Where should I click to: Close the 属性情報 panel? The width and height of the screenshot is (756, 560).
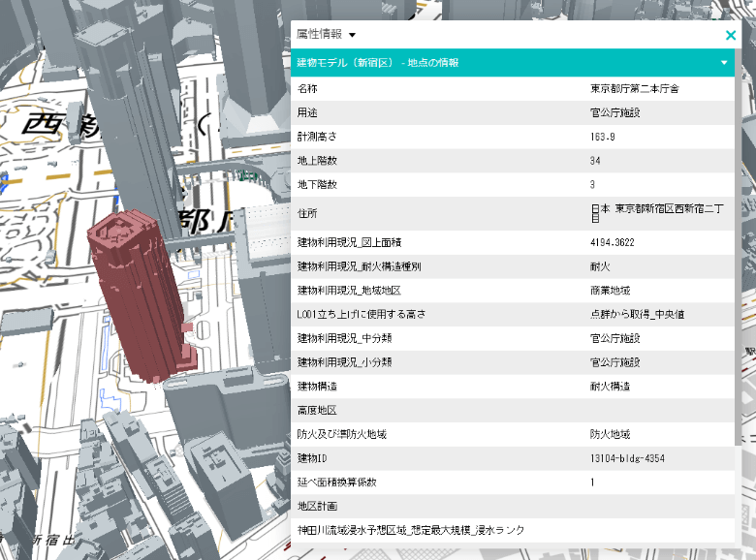coord(731,35)
